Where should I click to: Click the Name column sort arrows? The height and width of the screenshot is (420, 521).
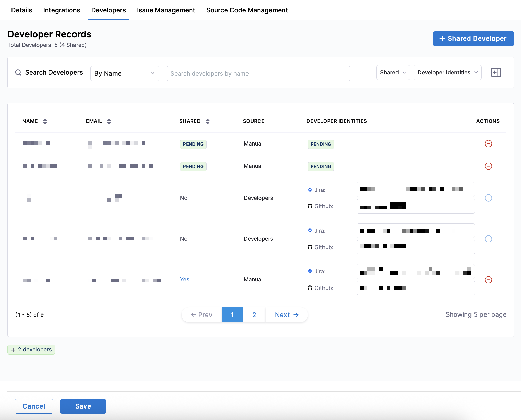point(45,121)
